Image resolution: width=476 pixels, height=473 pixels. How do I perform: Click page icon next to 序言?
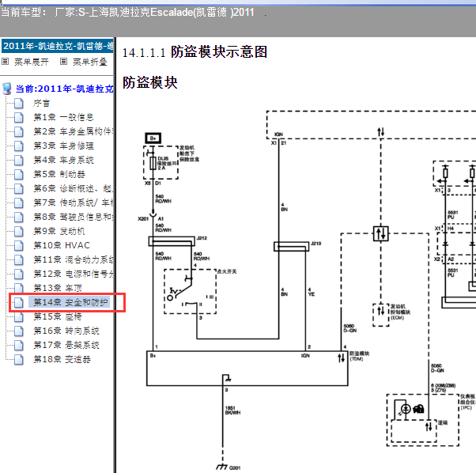pyautogui.click(x=19, y=104)
